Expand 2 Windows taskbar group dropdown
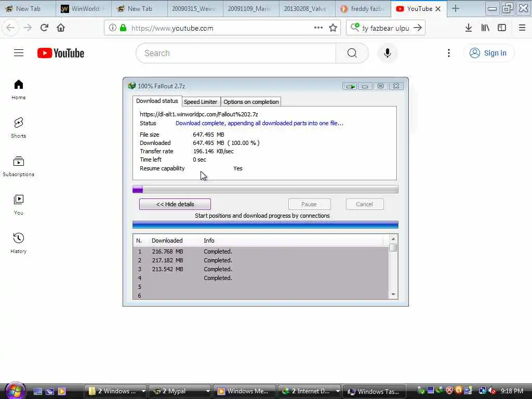Image resolution: width=532 pixels, height=399 pixels. tap(143, 391)
